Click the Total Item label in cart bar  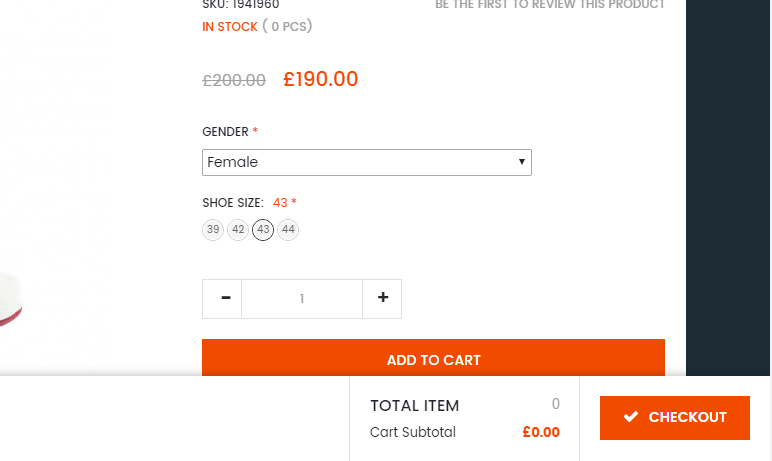point(414,406)
